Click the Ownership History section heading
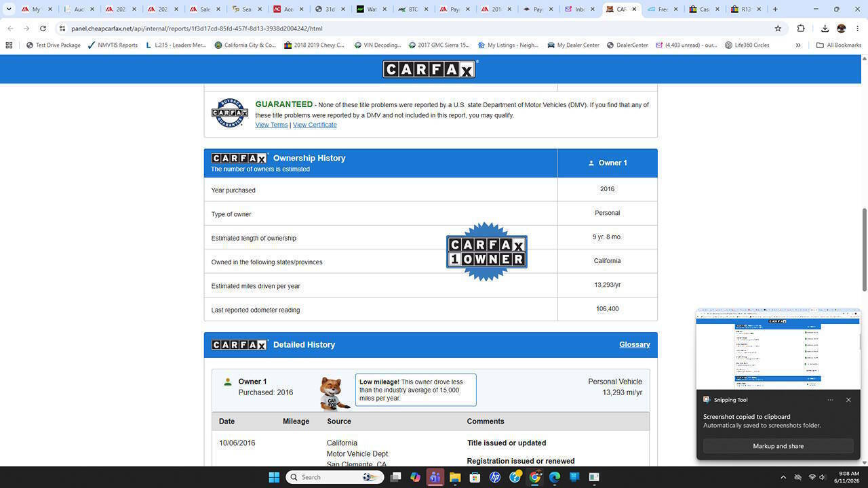The image size is (868, 488). coord(309,158)
